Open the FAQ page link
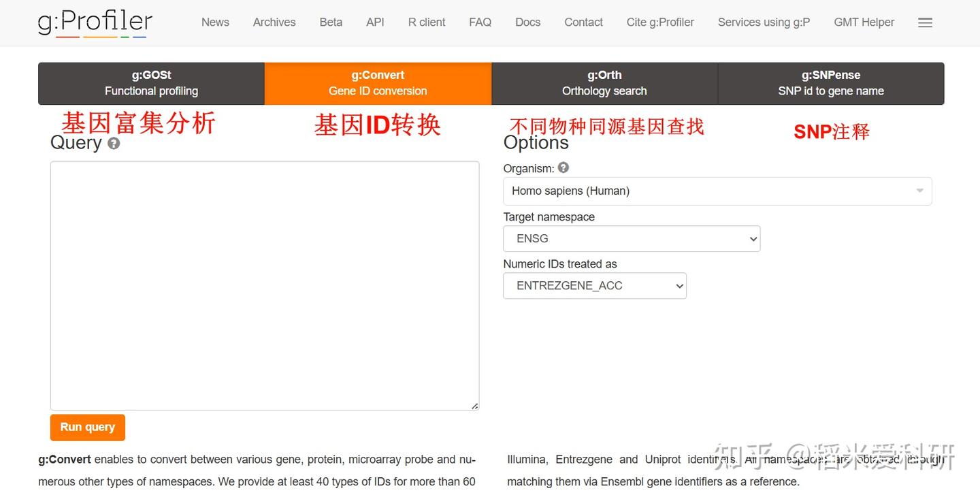 tap(480, 22)
